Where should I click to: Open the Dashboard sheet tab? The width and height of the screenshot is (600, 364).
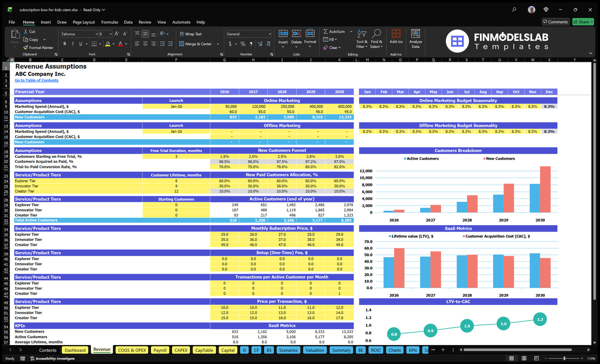[x=75, y=350]
